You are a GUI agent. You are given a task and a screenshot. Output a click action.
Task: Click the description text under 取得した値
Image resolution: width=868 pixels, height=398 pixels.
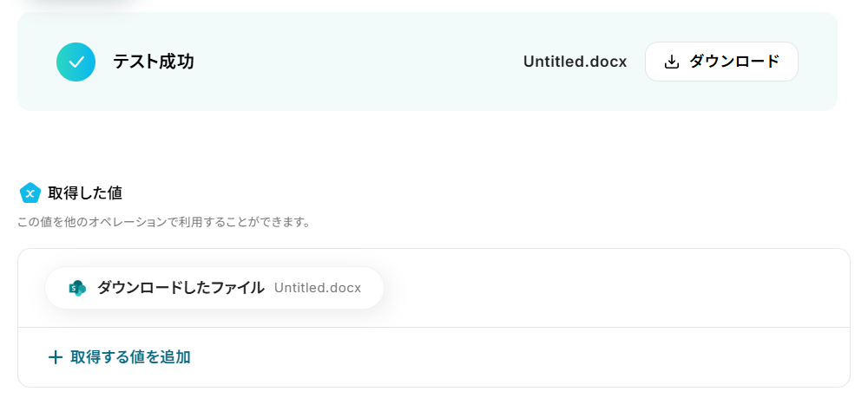[x=163, y=222]
